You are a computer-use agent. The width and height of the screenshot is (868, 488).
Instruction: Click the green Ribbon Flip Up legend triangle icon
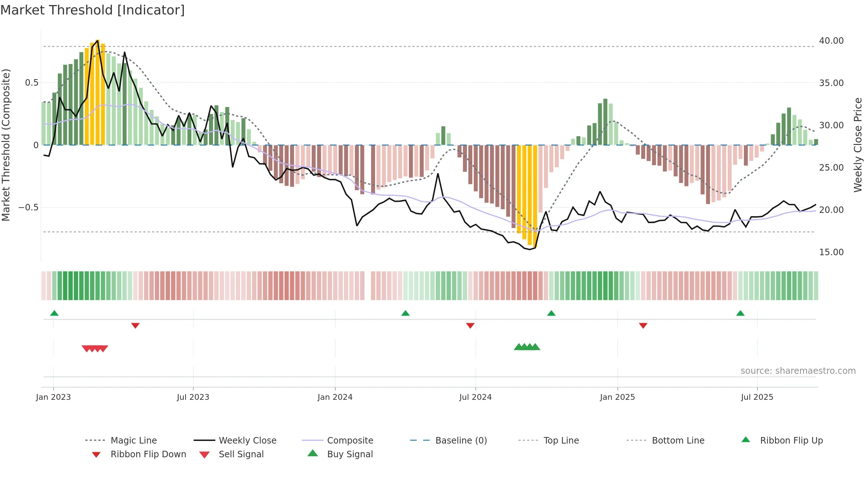click(746, 440)
